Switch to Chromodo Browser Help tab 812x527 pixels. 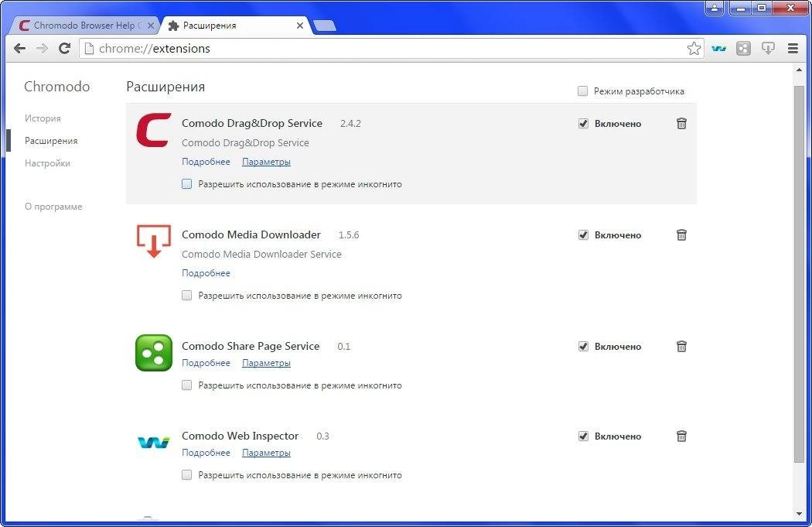[83, 26]
